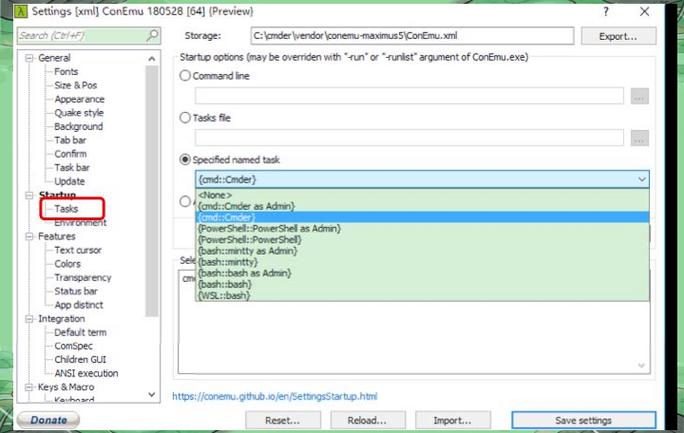Choose {PowerShell::PowerShell} option
Image resolution: width=684 pixels, height=433 pixels.
click(422, 239)
